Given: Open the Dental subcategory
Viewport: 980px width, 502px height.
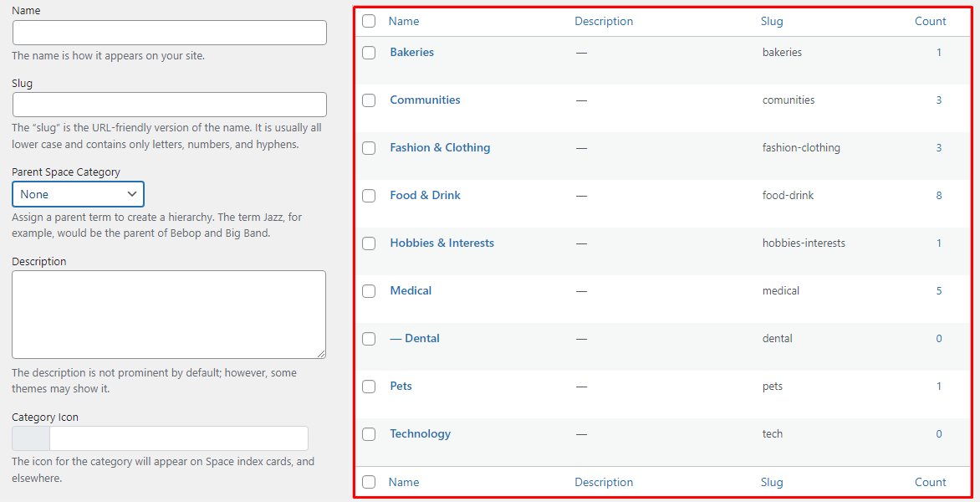Looking at the screenshot, I should [x=422, y=338].
